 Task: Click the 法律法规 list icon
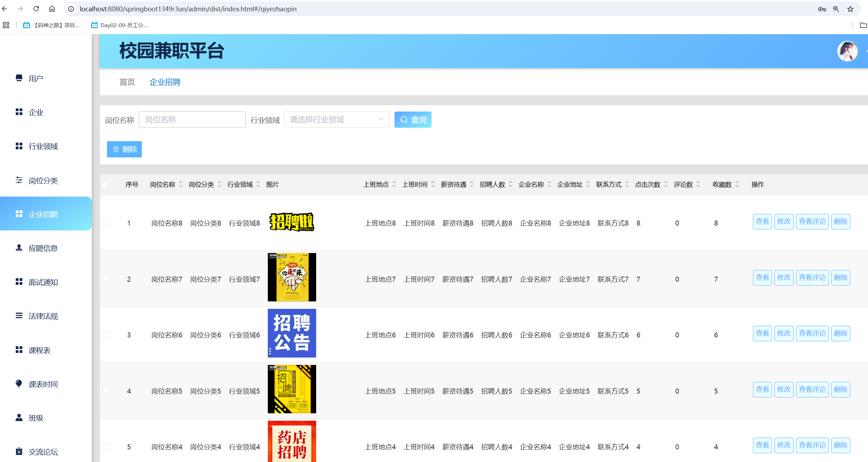19,316
